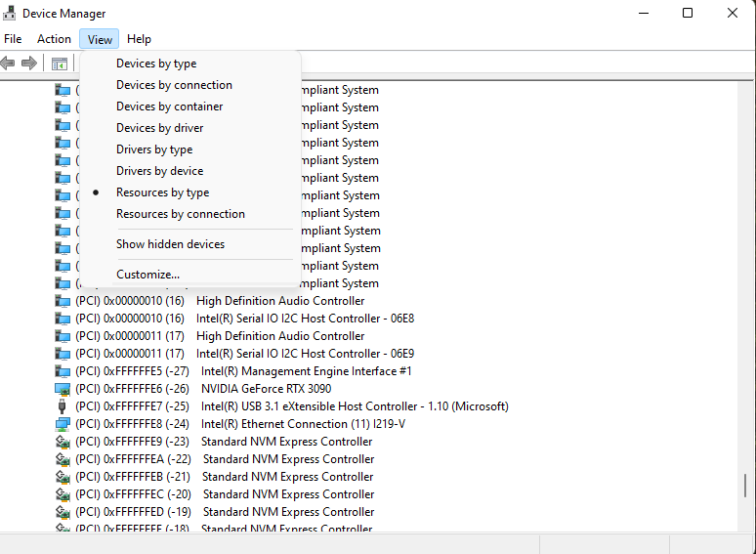This screenshot has width=756, height=554.
Task: Click the show/hide console tree toolbar icon
Action: (x=60, y=64)
